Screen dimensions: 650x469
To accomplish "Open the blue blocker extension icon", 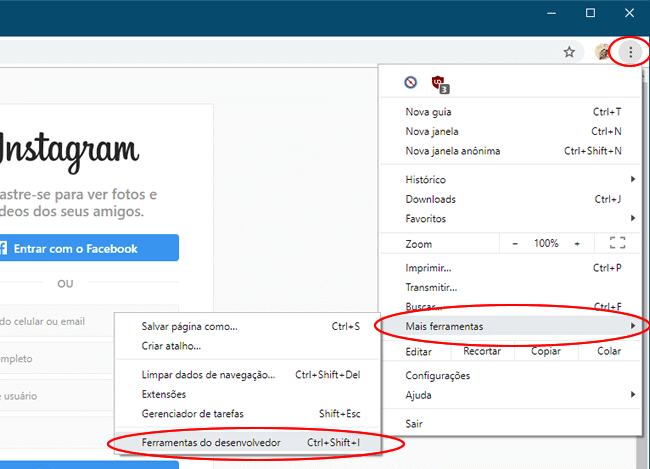I will coord(410,83).
